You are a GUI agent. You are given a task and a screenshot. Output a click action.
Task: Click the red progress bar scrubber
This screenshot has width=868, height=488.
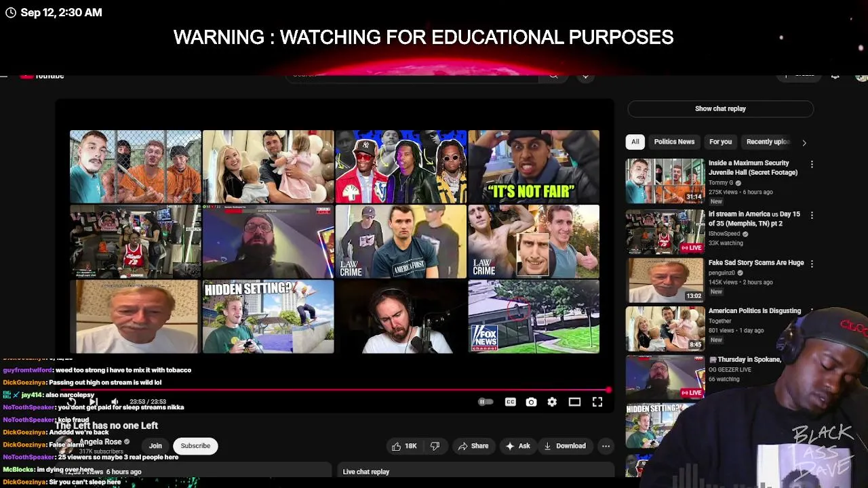608,390
